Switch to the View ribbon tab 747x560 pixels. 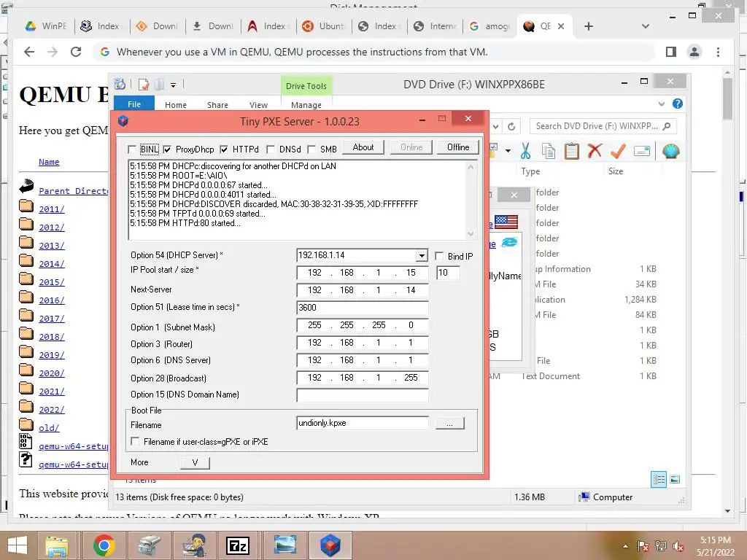tap(258, 105)
